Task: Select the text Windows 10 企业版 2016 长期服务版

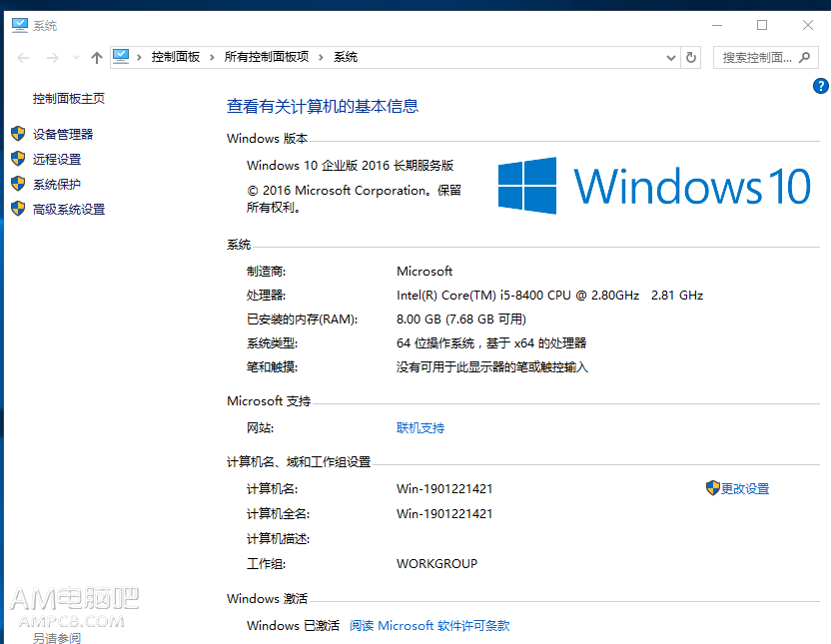Action: tap(351, 165)
